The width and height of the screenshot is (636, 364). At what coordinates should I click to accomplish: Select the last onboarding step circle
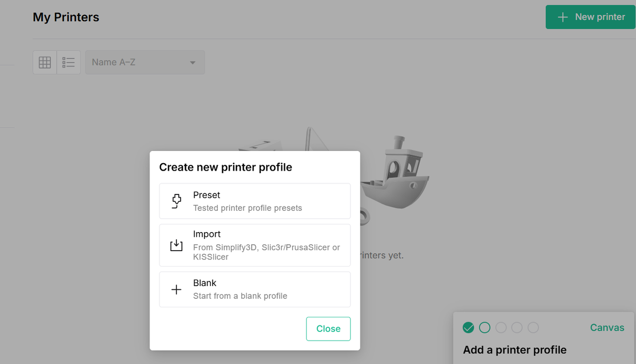533,327
